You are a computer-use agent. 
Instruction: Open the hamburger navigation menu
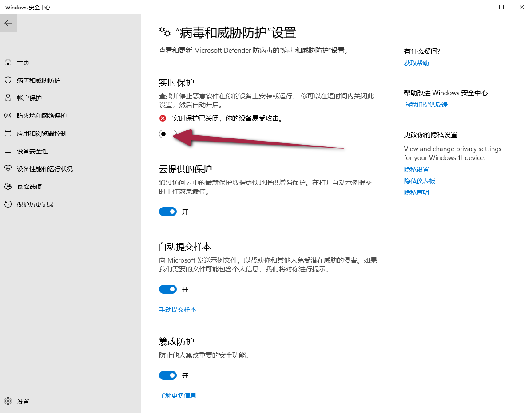click(8, 41)
